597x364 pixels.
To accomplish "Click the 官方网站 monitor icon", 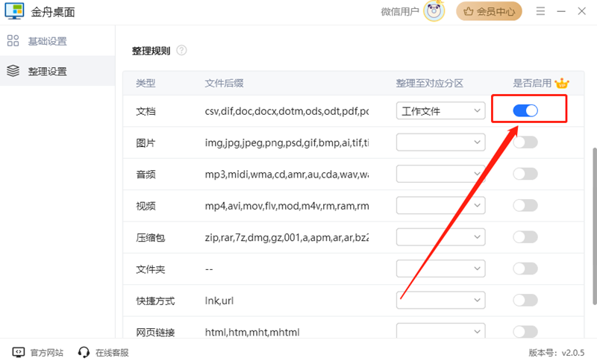I will [18, 352].
